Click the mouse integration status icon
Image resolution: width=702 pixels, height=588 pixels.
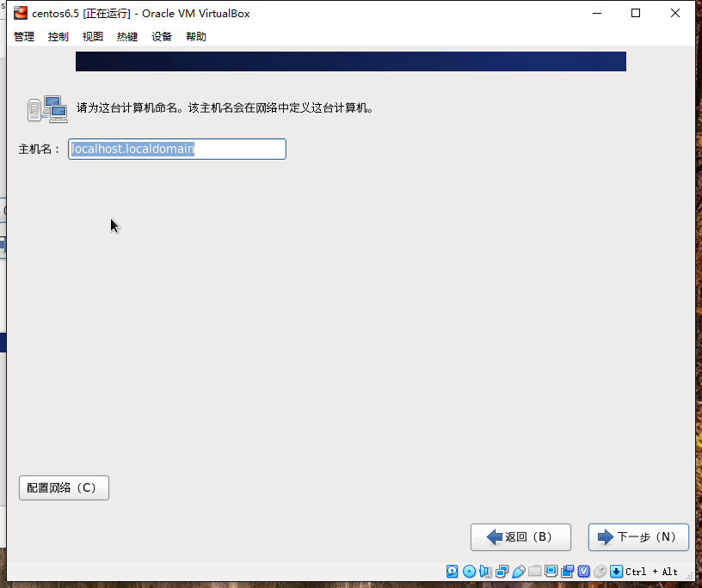[x=600, y=571]
